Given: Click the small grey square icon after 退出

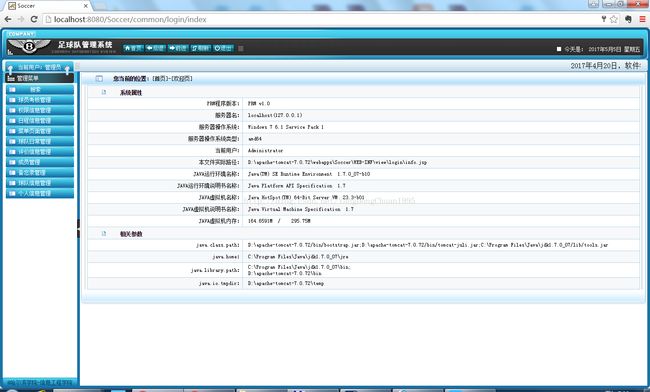Looking at the screenshot, I should coord(240,48).
